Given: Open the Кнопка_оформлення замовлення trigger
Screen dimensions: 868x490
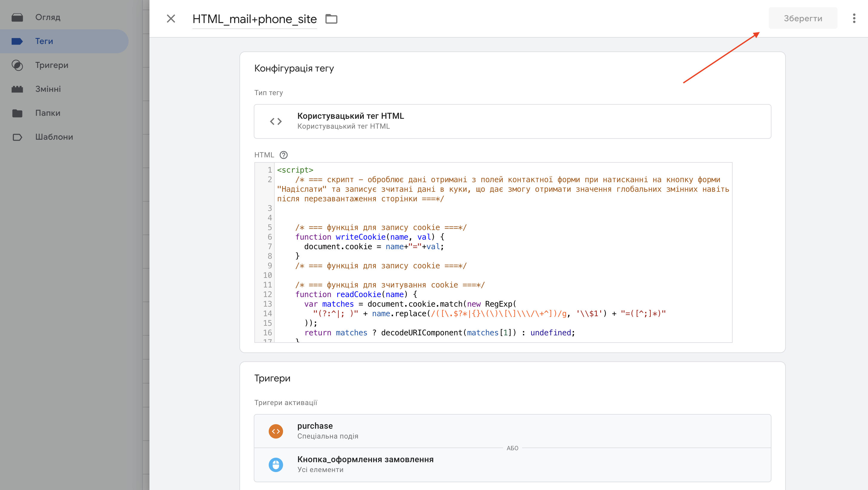Looking at the screenshot, I should pos(512,465).
